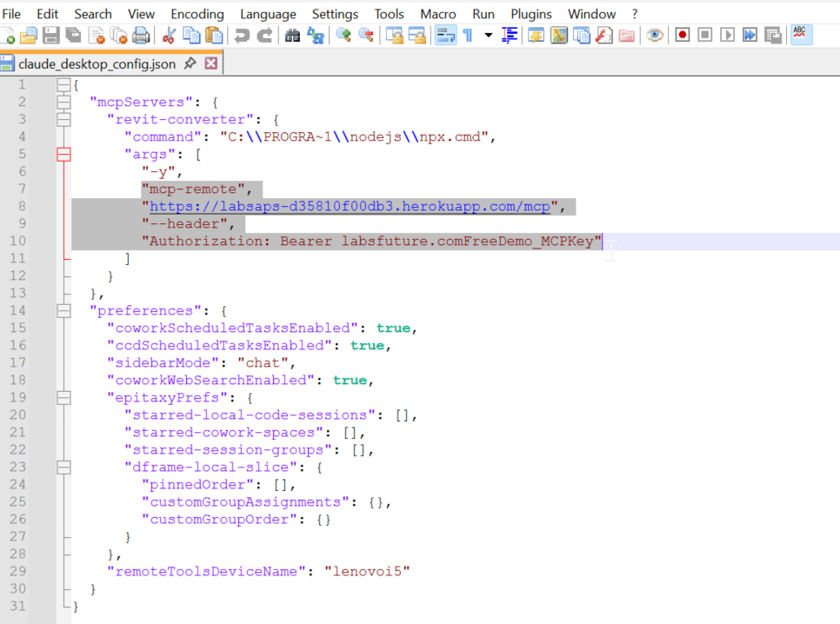Image resolution: width=840 pixels, height=624 pixels.
Task: Open the File menu
Action: tap(11, 14)
